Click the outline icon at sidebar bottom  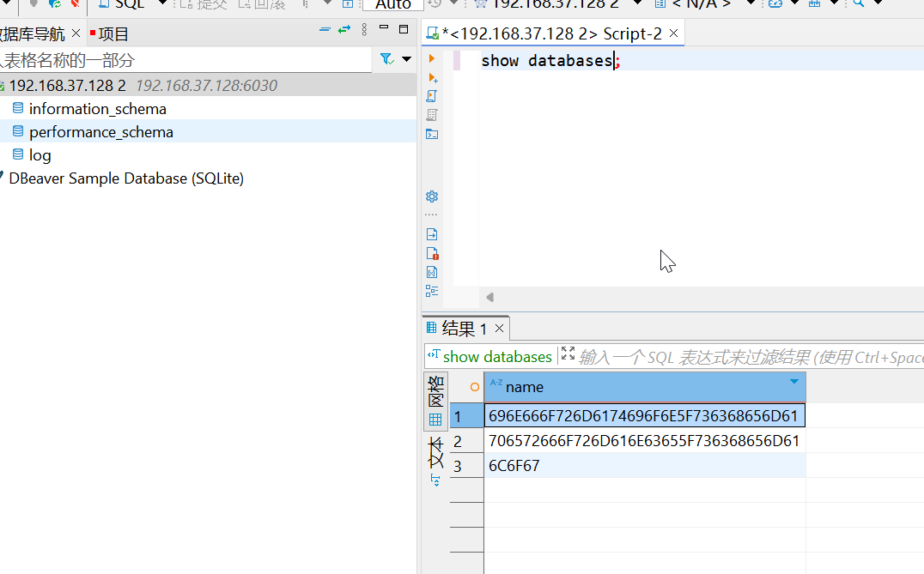point(432,291)
